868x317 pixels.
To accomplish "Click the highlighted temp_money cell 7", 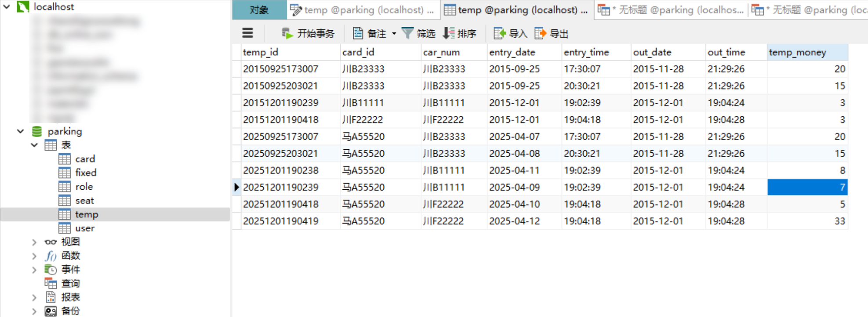I will click(807, 187).
